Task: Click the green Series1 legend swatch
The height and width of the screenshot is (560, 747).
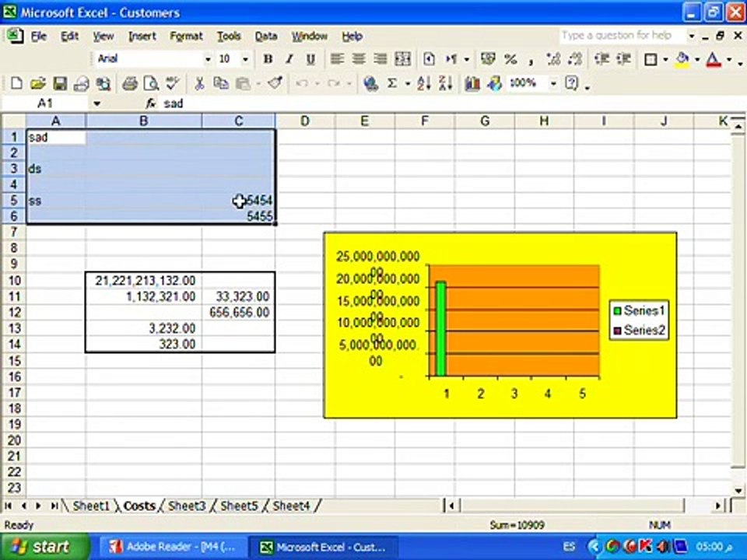Action: (x=617, y=311)
